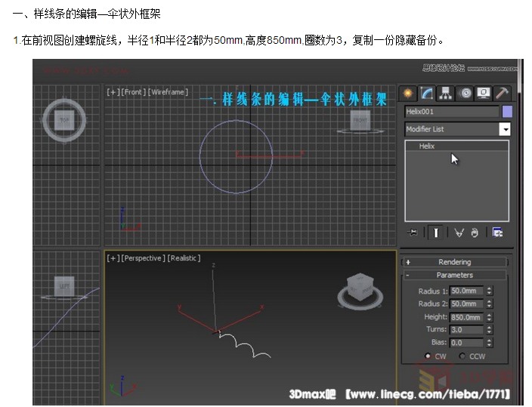This screenshot has width=532, height=407.
Task: Toggle Show End Result icon
Action: [435, 233]
